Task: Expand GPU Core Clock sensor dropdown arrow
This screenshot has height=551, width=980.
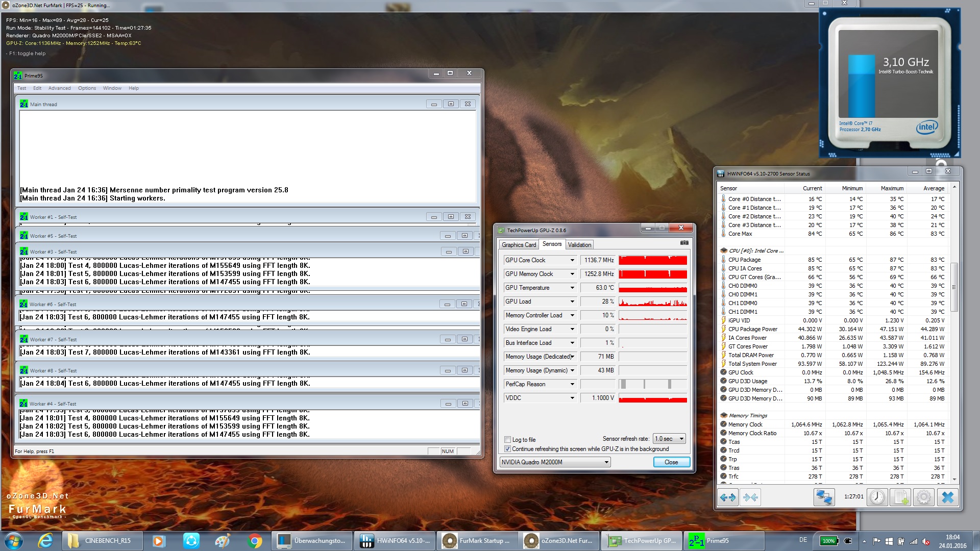Action: click(x=572, y=260)
